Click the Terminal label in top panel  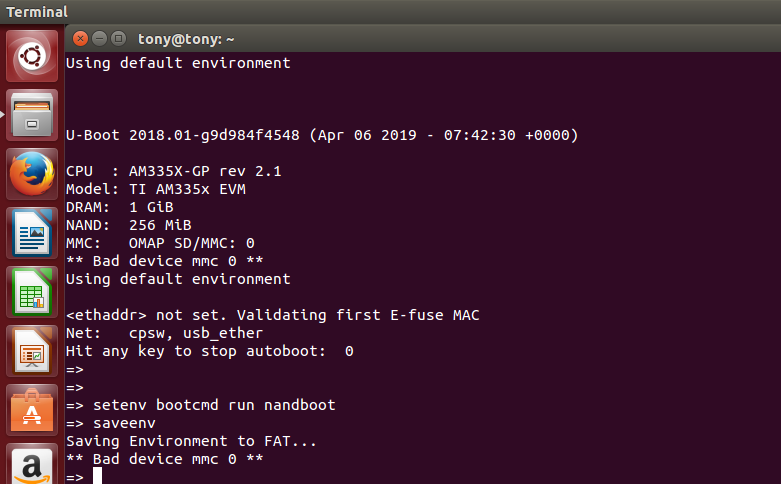click(37, 12)
